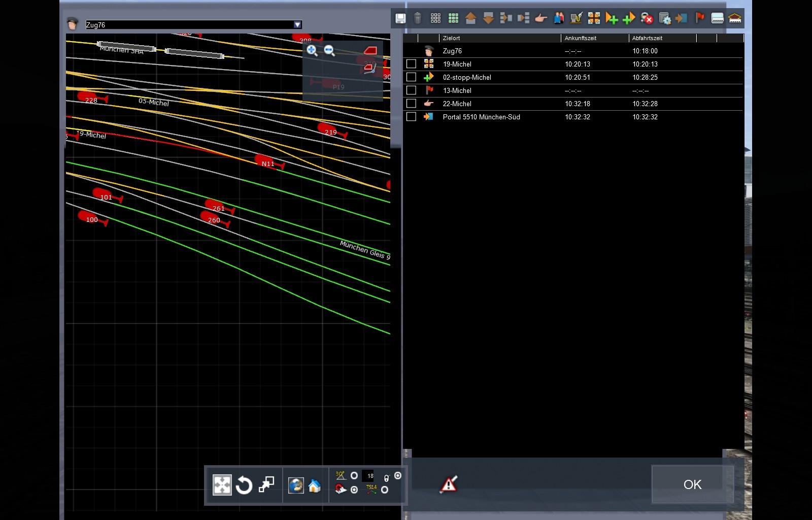Viewport: 812px width, 520px height.
Task: Click the fuel pump refuel icon
Action: pos(576,19)
